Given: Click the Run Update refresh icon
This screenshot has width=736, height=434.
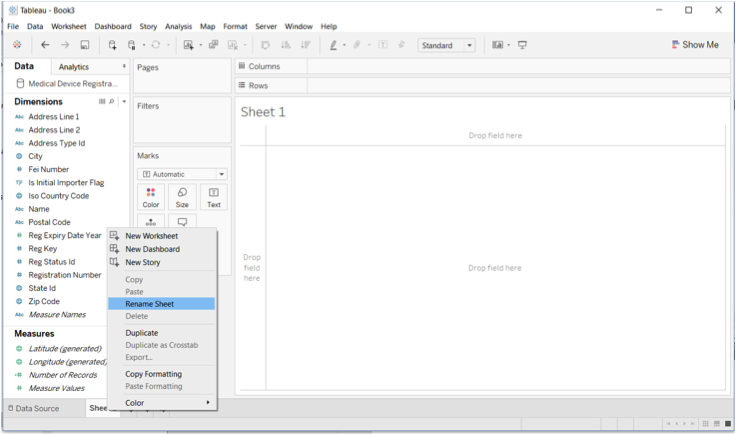Looking at the screenshot, I should [x=156, y=45].
